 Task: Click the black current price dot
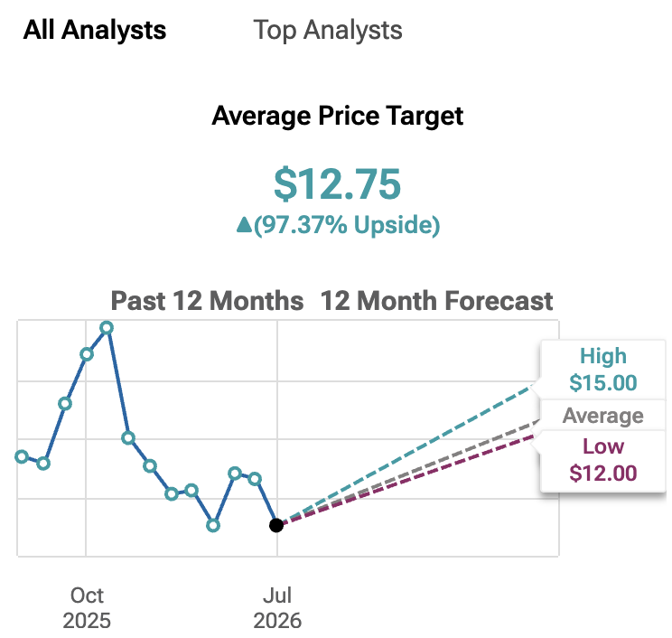276,525
